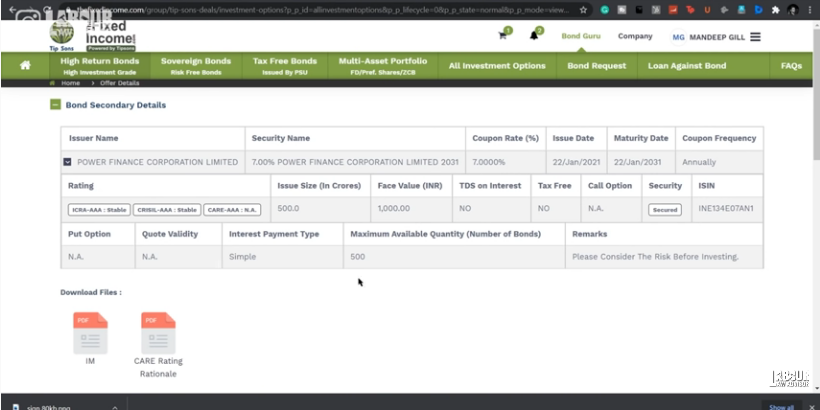This screenshot has width=820, height=410.
Task: Click the Maturity Date value 22/Jan/2031
Action: tap(637, 162)
